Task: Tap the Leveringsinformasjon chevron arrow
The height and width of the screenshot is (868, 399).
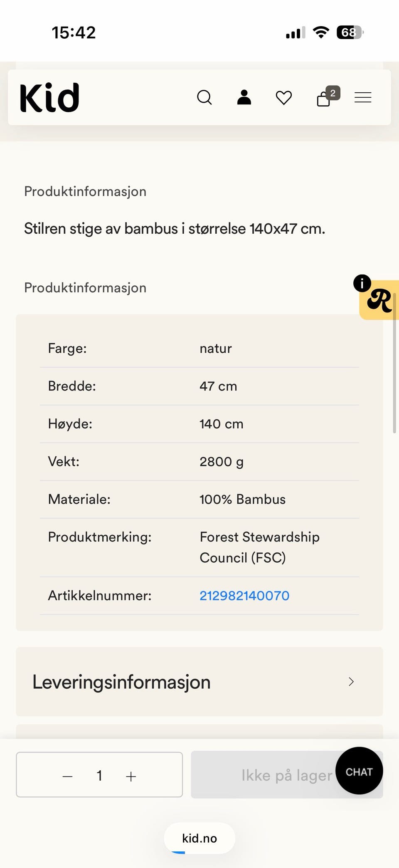Action: click(x=351, y=682)
